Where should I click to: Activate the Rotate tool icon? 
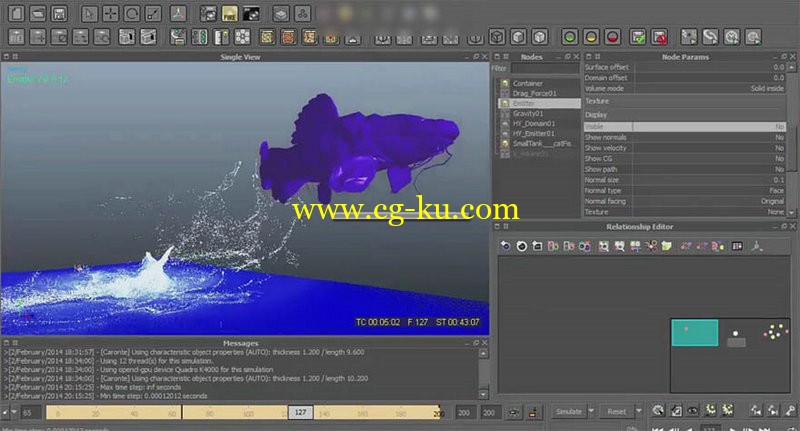pyautogui.click(x=132, y=14)
